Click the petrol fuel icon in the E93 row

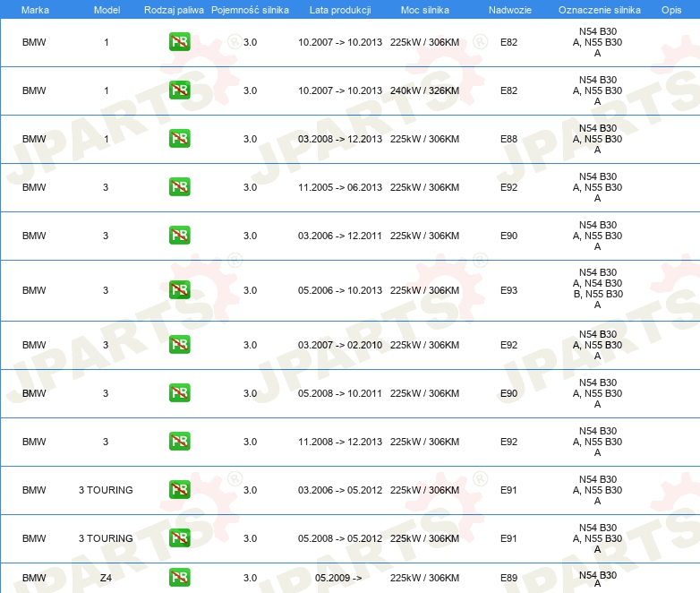(179, 290)
